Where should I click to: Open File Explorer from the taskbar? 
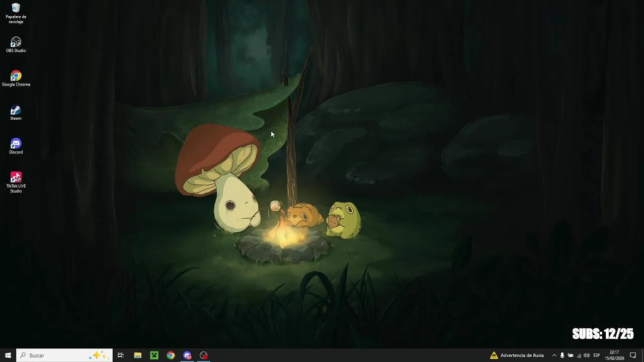click(137, 355)
